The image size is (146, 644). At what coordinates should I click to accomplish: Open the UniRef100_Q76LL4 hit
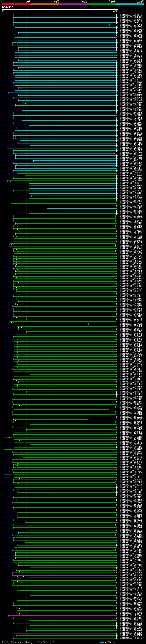click(x=131, y=326)
